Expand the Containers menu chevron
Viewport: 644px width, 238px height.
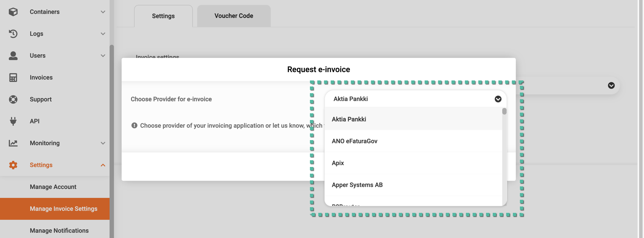pyautogui.click(x=103, y=12)
